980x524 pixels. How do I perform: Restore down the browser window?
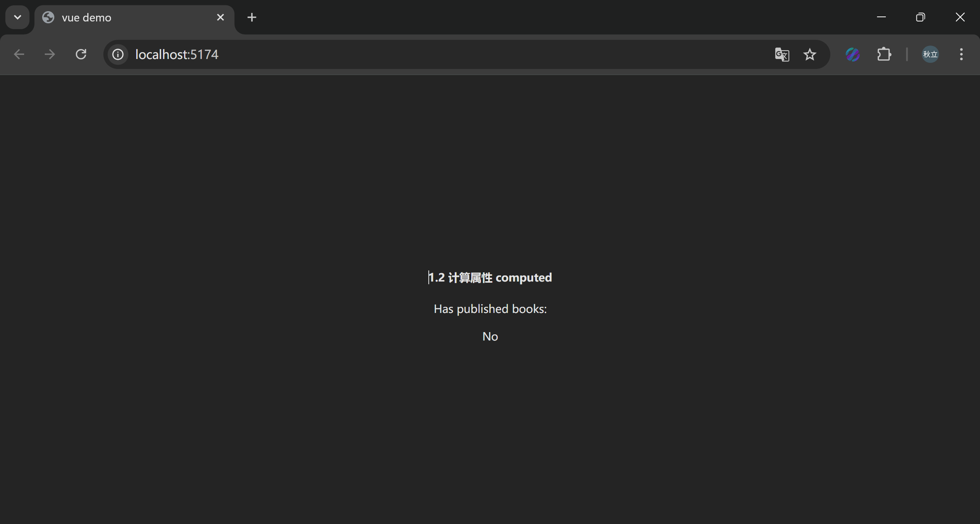[920, 17]
